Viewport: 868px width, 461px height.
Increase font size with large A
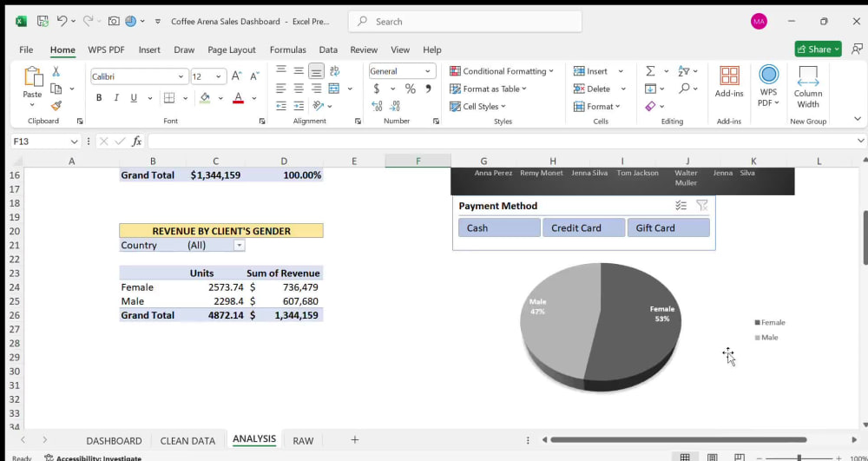tap(236, 76)
